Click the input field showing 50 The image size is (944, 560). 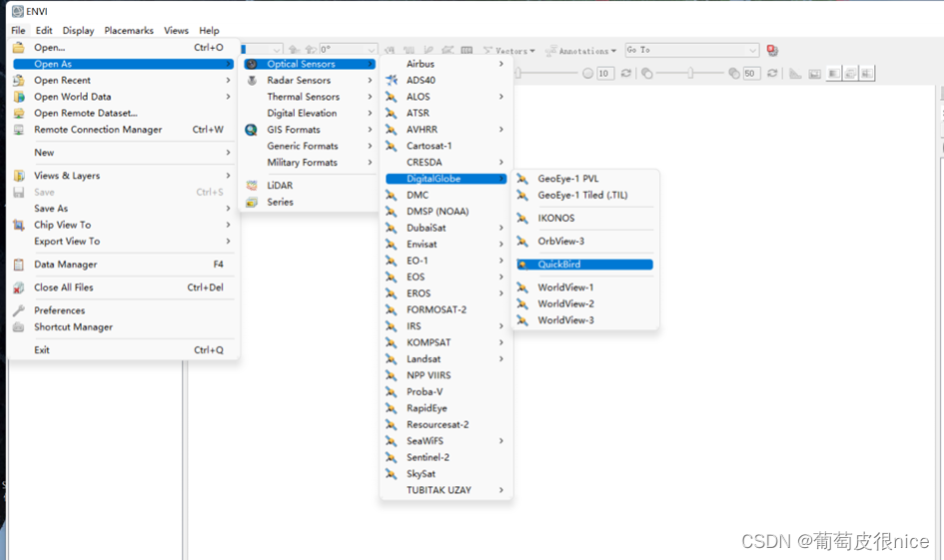point(751,74)
